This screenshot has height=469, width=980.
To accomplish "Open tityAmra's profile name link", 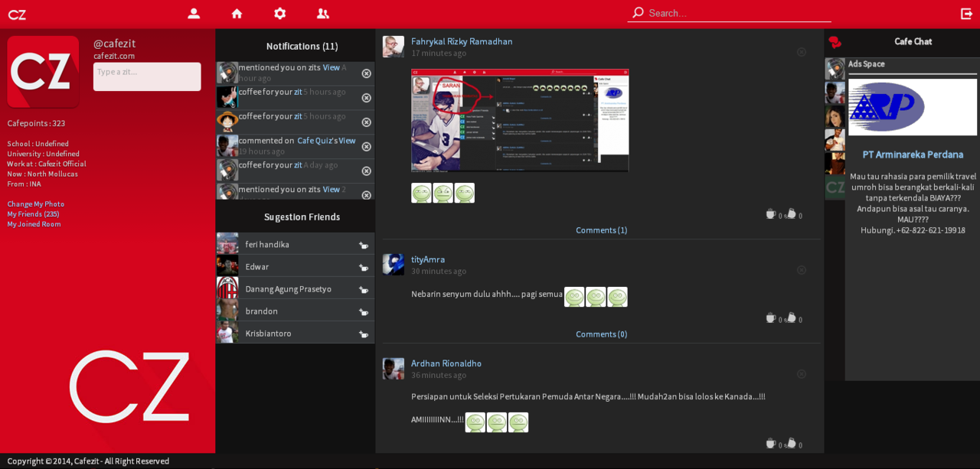I will click(x=428, y=259).
